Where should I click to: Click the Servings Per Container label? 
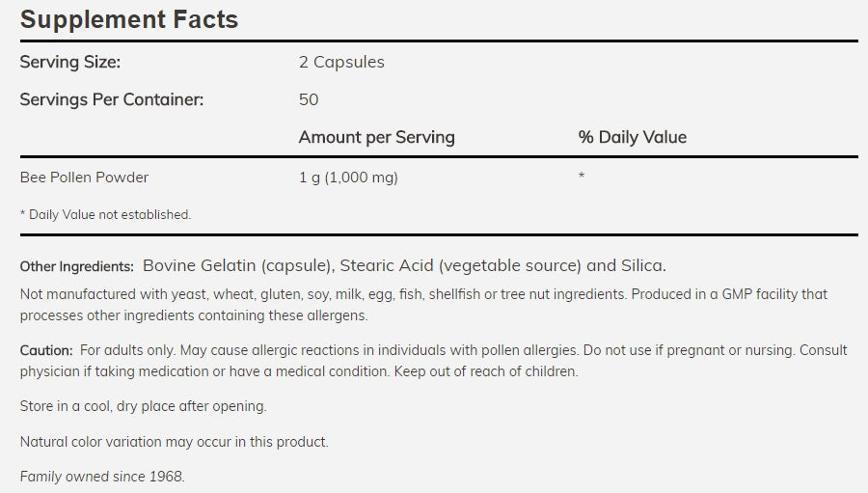click(112, 99)
